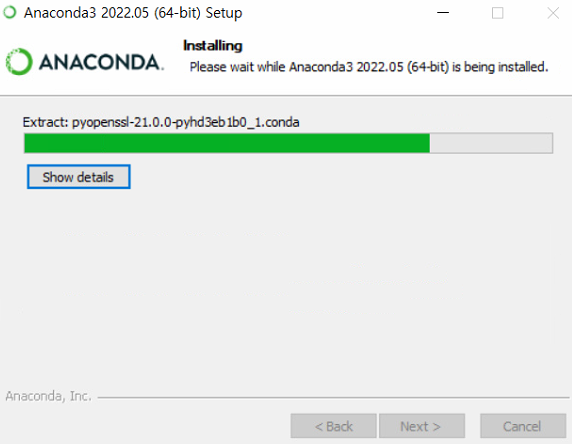The width and height of the screenshot is (572, 444).
Task: Go back with the Back button
Action: tap(333, 426)
